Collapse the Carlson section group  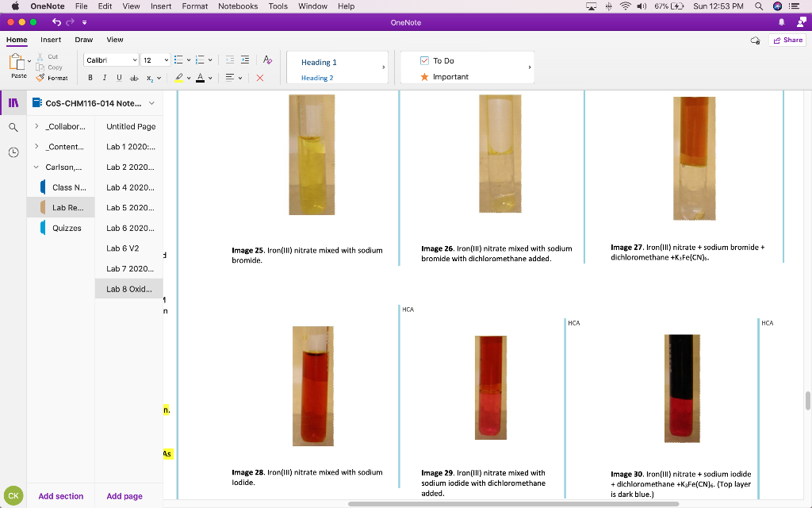(x=36, y=167)
